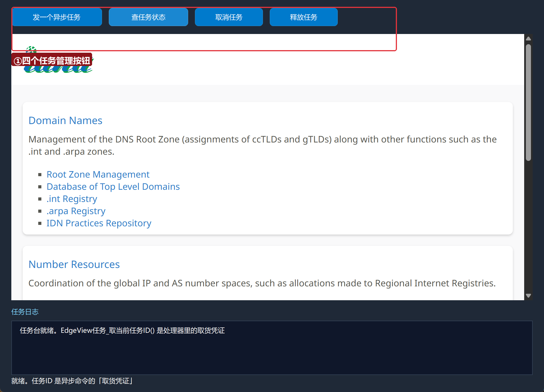544x392 pixels.
Task: Click the scrollbar up arrow
Action: coord(528,39)
